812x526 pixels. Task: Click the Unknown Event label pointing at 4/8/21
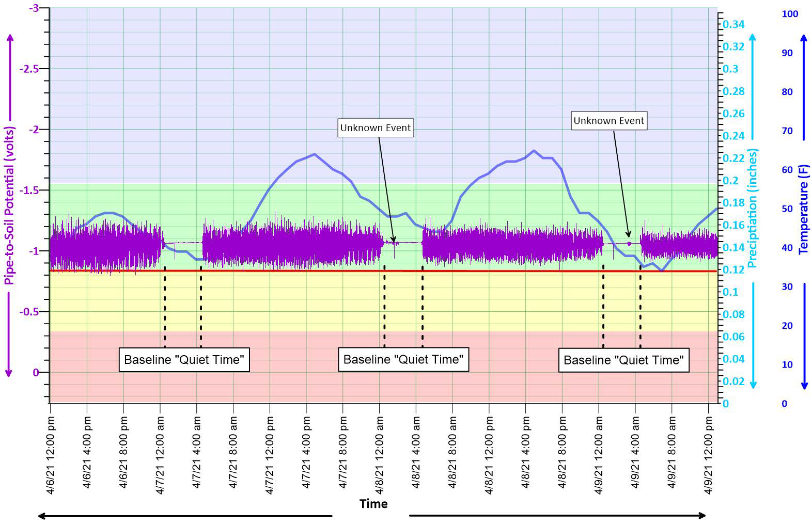(375, 128)
